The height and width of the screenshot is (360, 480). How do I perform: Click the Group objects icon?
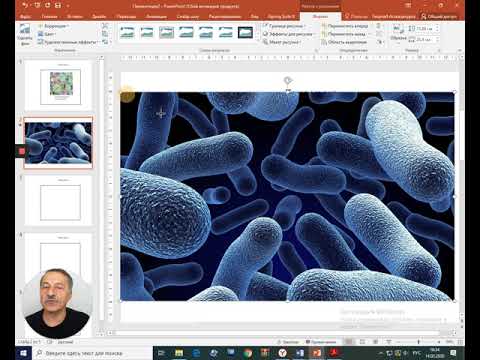[x=379, y=34]
